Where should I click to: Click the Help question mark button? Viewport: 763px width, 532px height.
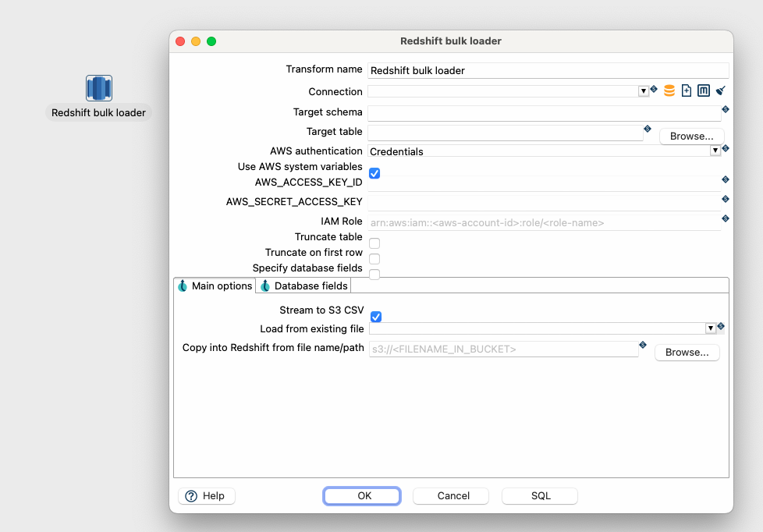(x=207, y=496)
